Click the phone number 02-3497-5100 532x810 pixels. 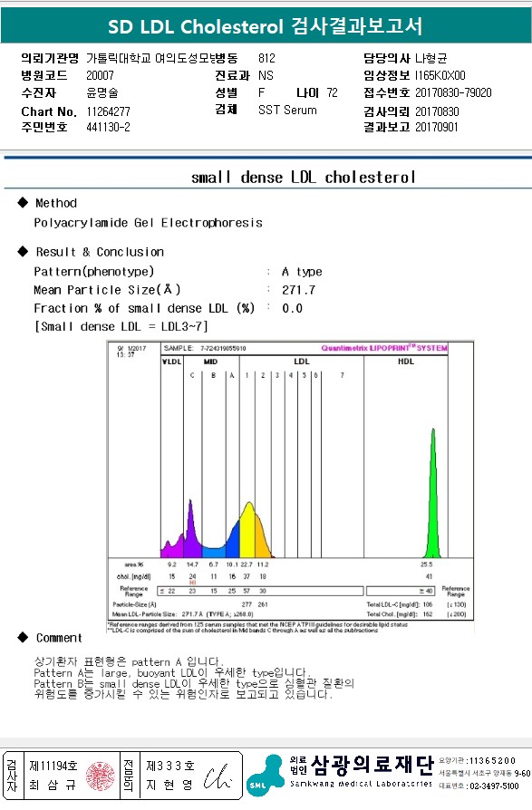(493, 786)
